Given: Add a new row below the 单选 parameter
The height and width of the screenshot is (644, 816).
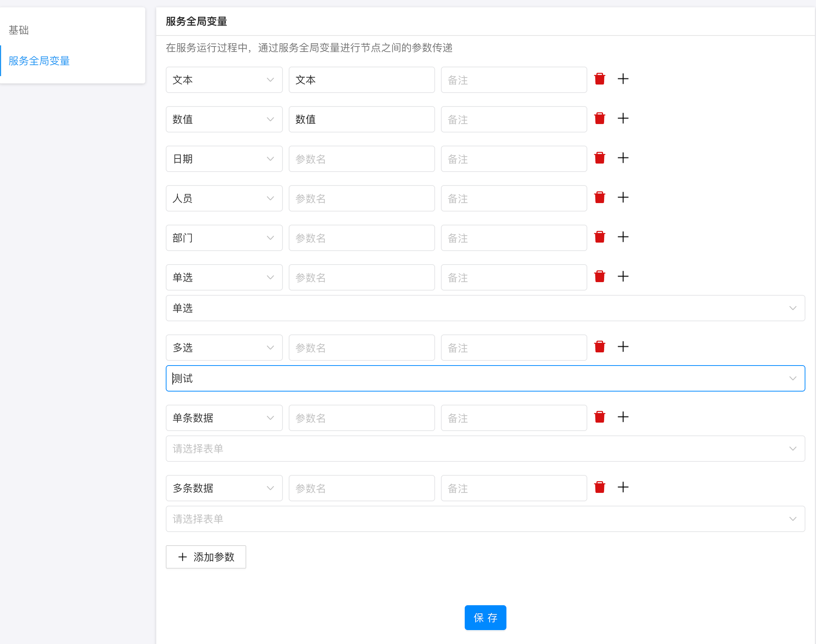Looking at the screenshot, I should 623,276.
